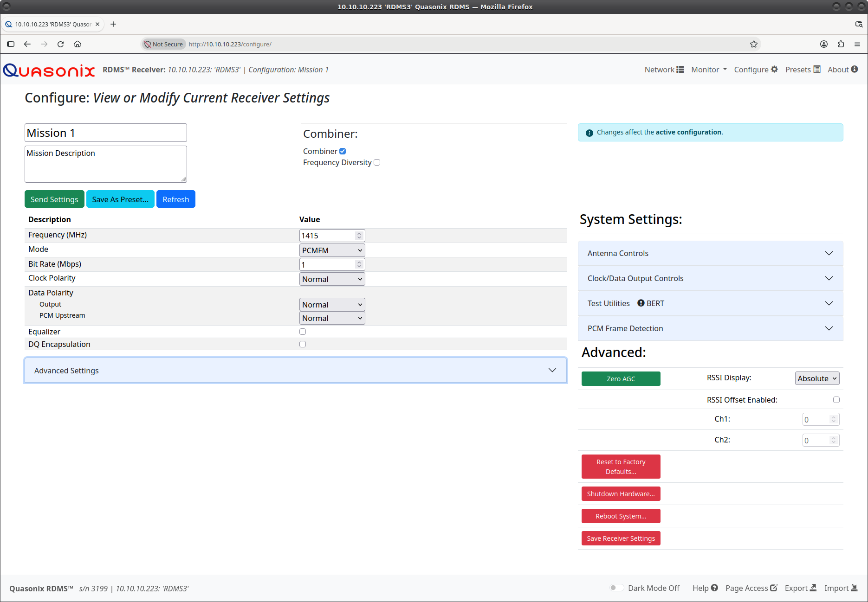Open the PCM Upstream polarity dropdown
This screenshot has width=868, height=602.
click(332, 318)
